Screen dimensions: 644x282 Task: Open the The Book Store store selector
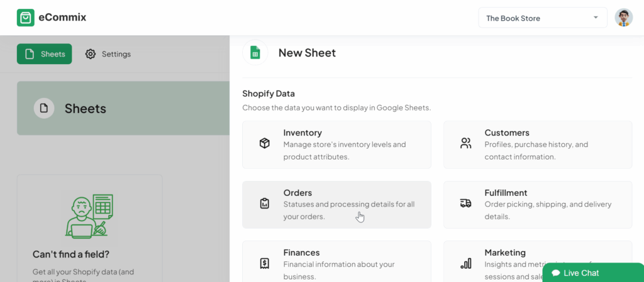[x=543, y=18]
